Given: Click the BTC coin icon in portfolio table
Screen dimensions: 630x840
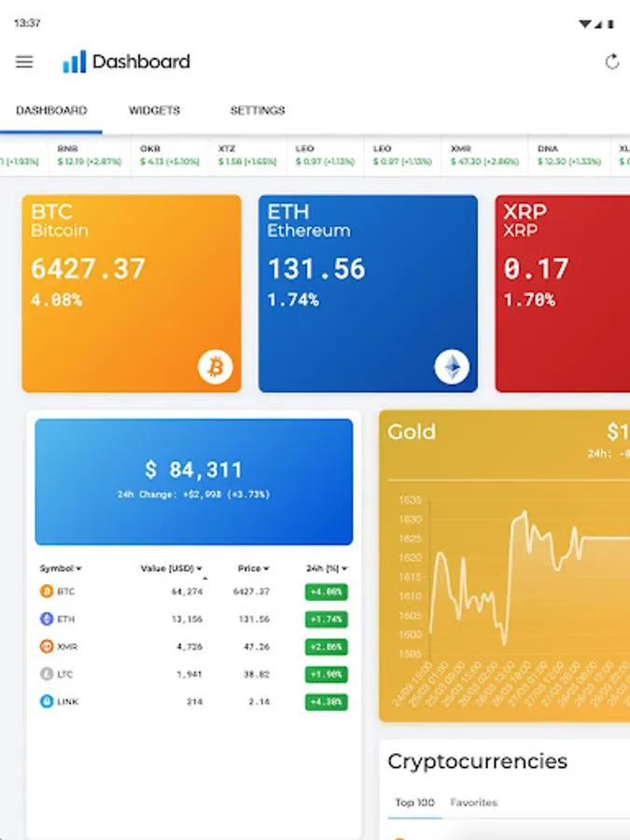Looking at the screenshot, I should tap(47, 591).
